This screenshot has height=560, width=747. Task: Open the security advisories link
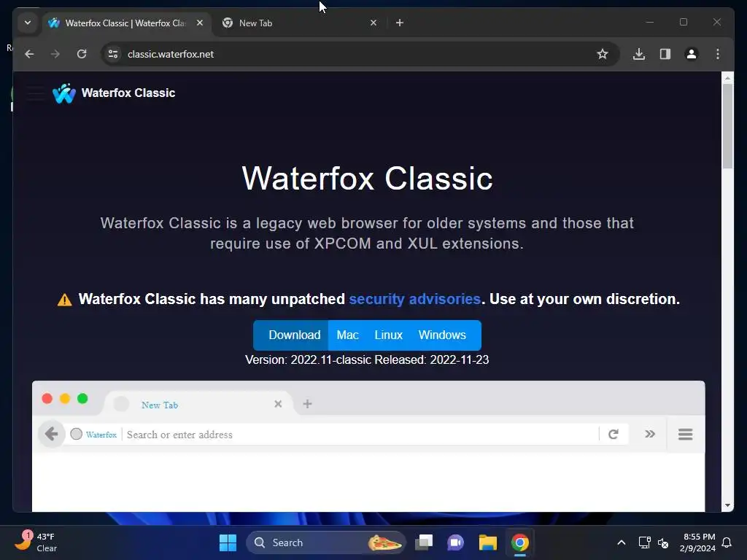[414, 299]
